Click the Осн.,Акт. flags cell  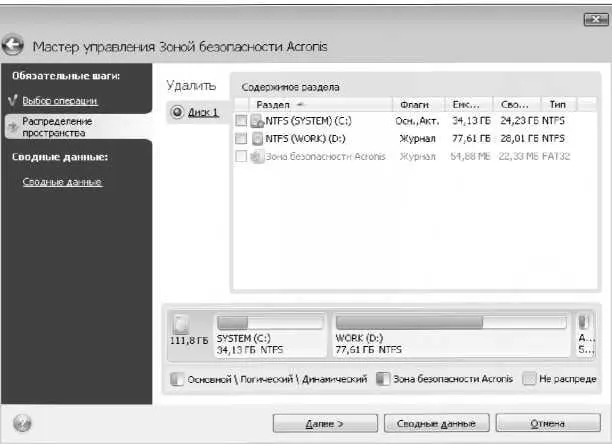[x=417, y=121]
